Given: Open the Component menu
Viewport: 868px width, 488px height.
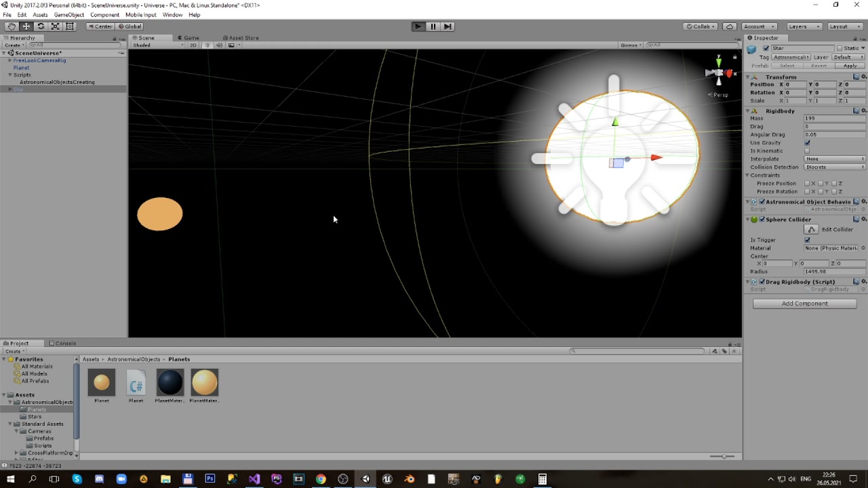Looking at the screenshot, I should [104, 15].
